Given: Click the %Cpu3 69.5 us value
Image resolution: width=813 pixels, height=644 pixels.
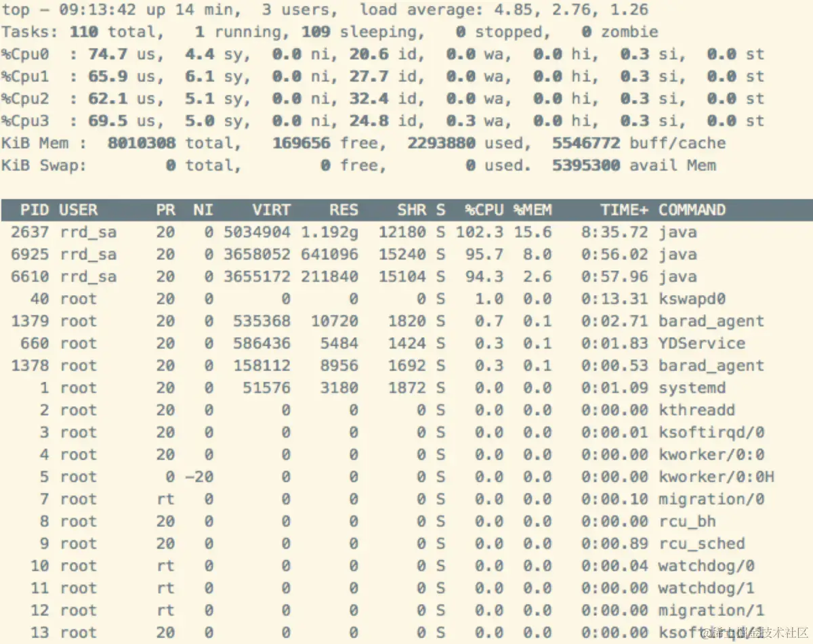Looking at the screenshot, I should pos(107,121).
